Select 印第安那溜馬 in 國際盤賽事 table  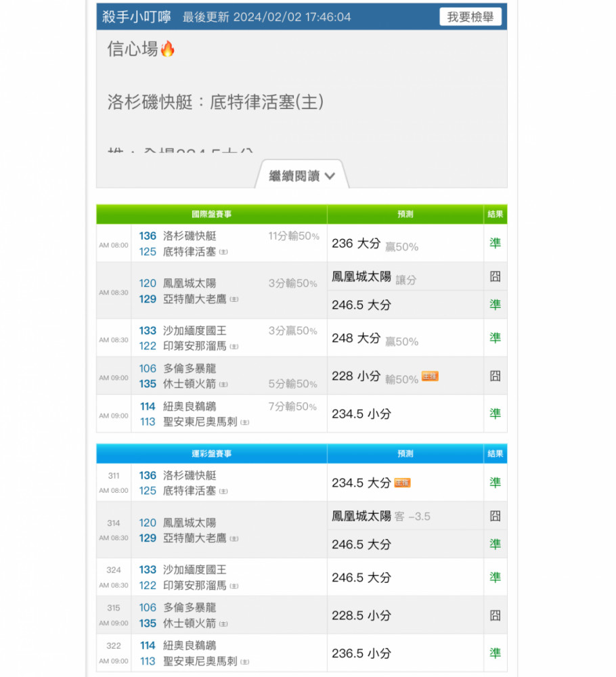point(195,346)
